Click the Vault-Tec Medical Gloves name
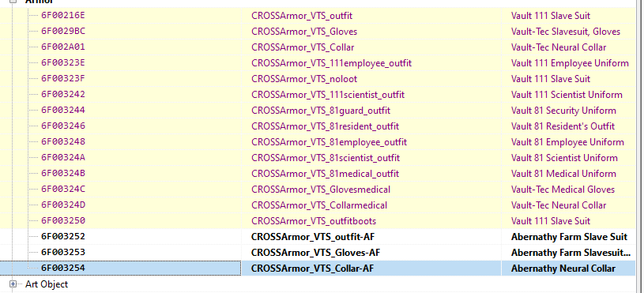 pyautogui.click(x=563, y=190)
